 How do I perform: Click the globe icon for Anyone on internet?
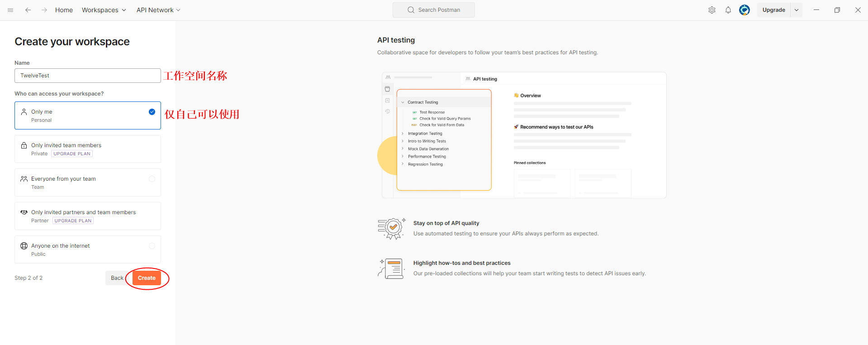pyautogui.click(x=24, y=246)
